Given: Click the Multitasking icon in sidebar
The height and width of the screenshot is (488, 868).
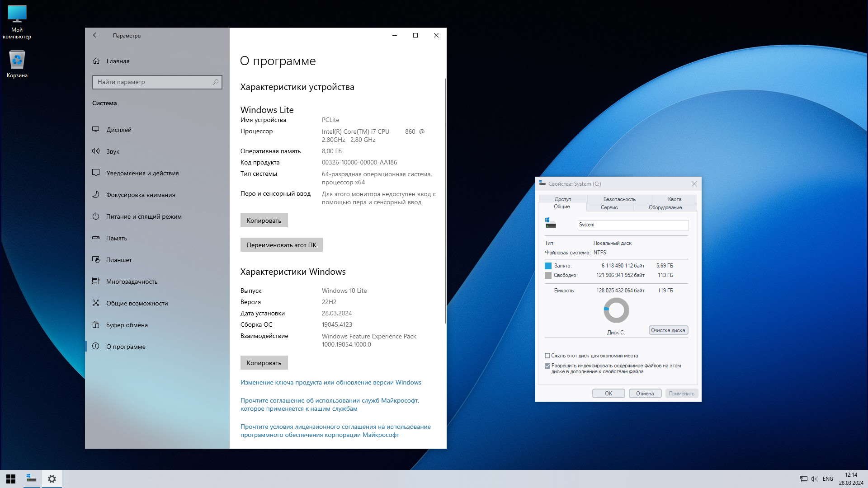Looking at the screenshot, I should tap(96, 282).
